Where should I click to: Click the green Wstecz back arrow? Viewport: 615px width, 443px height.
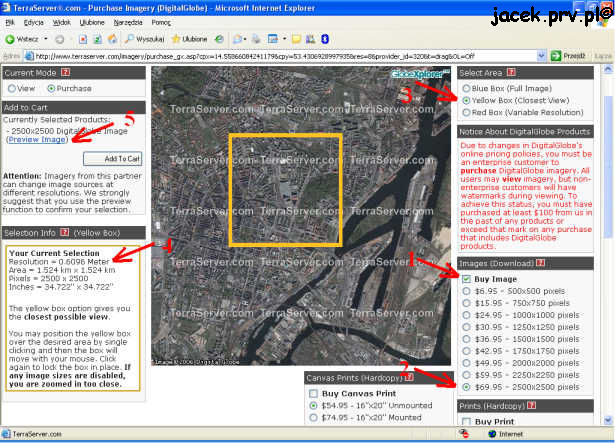tap(10, 39)
